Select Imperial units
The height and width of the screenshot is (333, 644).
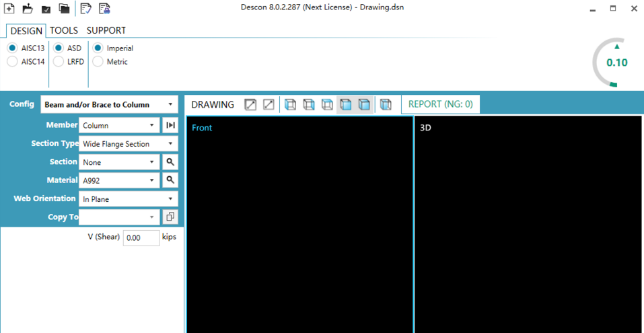(x=98, y=48)
